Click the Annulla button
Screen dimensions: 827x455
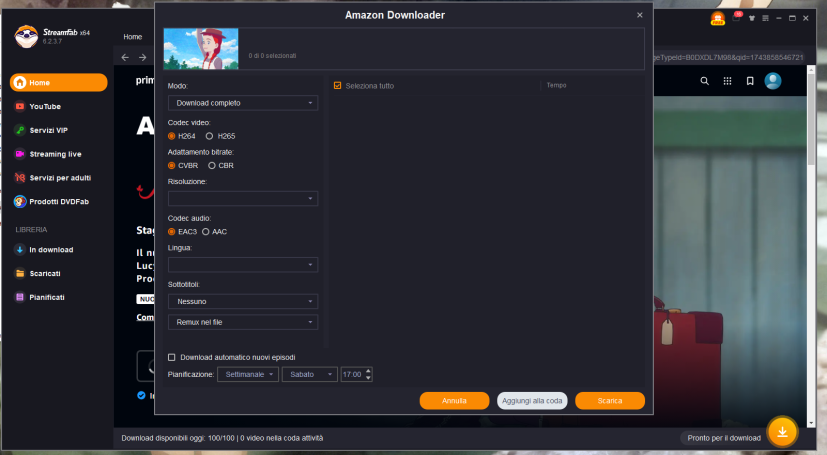454,401
